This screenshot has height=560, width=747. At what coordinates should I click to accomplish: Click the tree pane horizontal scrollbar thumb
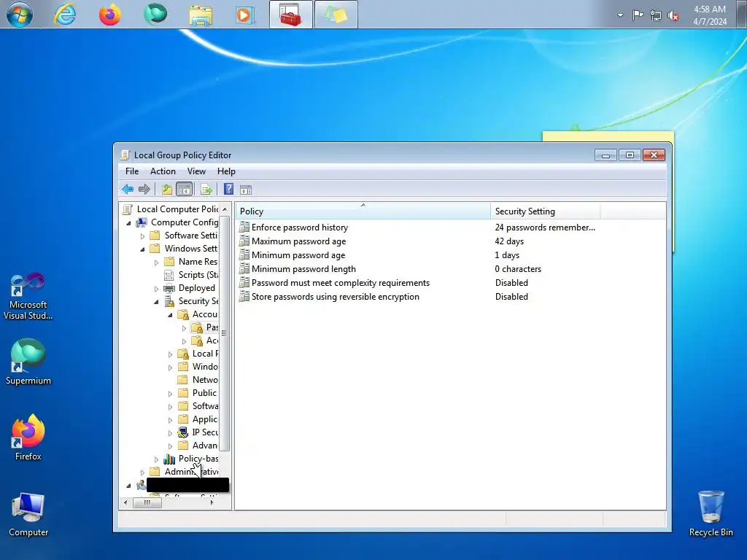click(147, 502)
